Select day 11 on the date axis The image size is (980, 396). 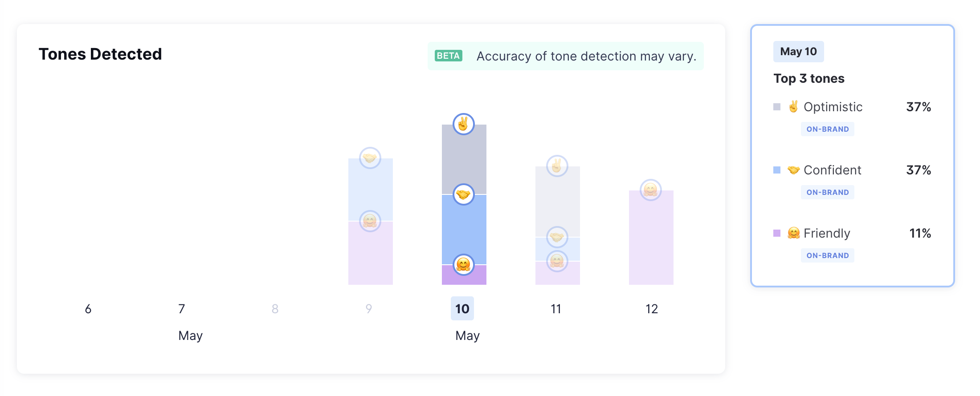click(x=556, y=309)
